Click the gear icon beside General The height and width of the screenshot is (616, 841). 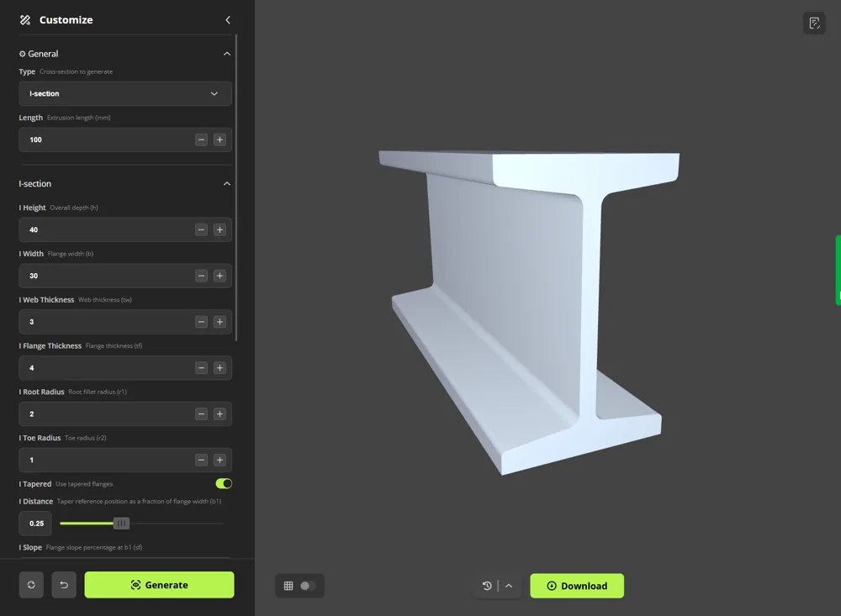(x=22, y=53)
